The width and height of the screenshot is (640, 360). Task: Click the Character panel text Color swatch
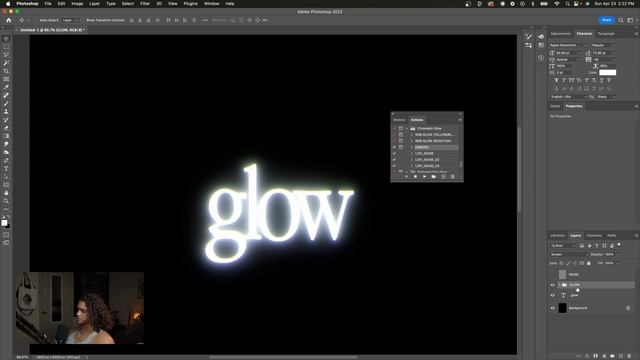click(607, 73)
